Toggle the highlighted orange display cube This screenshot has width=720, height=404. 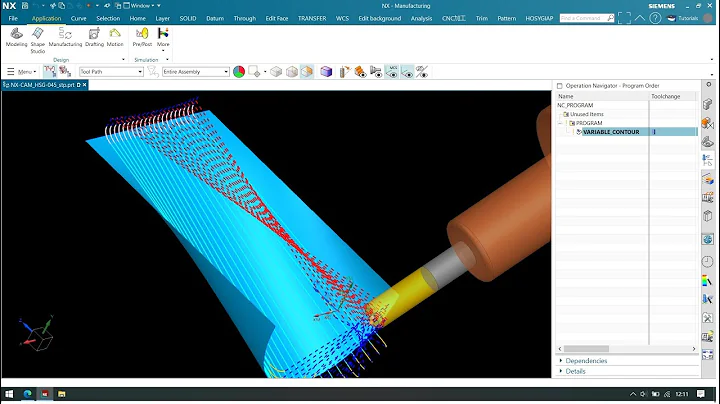coord(307,72)
